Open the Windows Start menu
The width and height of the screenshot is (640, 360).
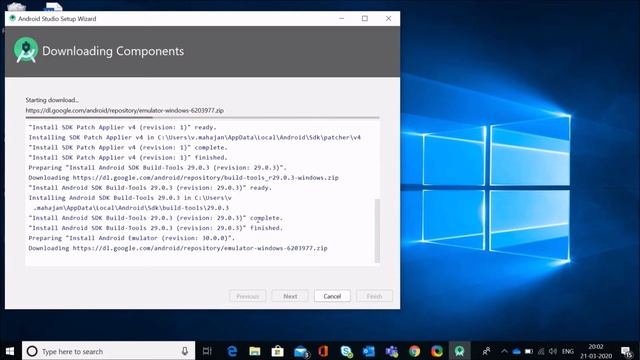[10, 351]
